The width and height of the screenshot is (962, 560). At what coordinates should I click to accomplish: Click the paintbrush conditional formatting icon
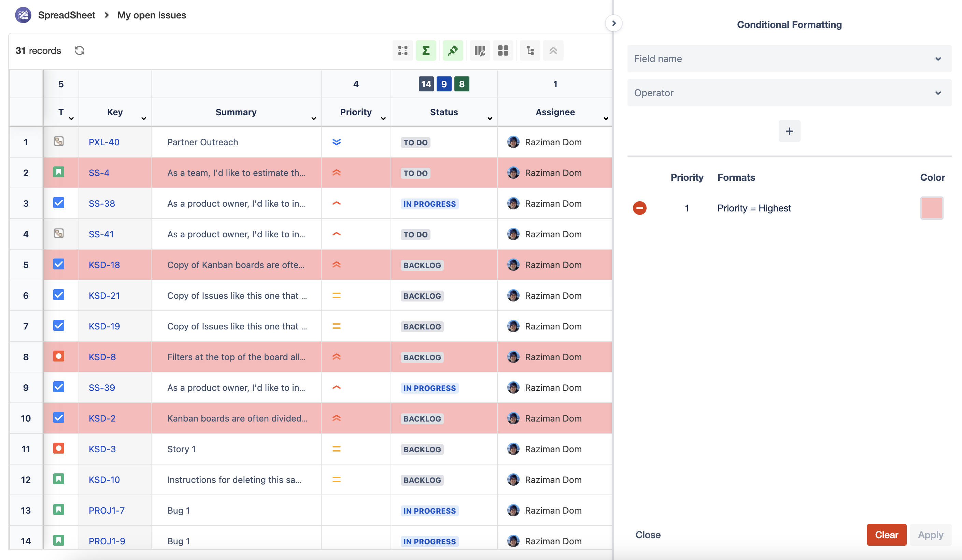(453, 50)
